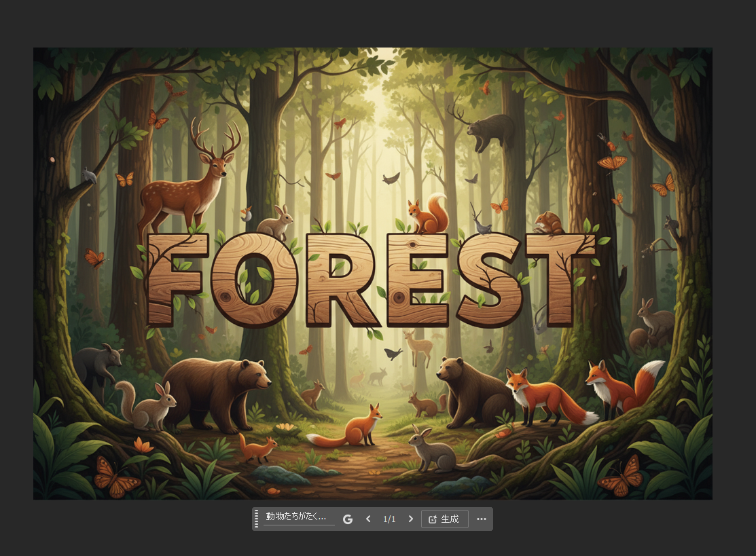Click the 1/1 variation counter

(389, 519)
